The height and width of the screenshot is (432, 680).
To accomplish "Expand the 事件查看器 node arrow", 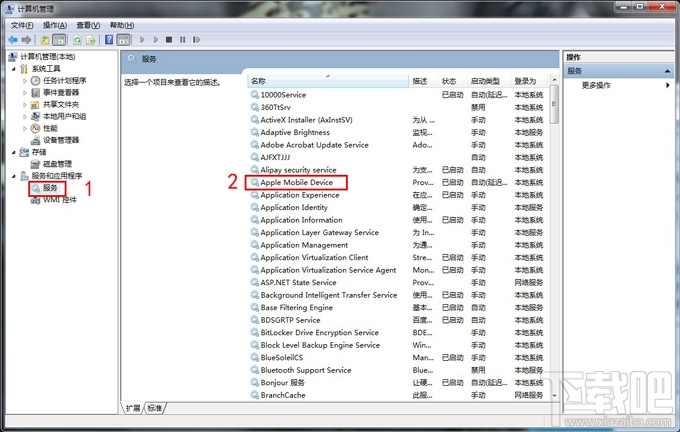I will click(25, 93).
